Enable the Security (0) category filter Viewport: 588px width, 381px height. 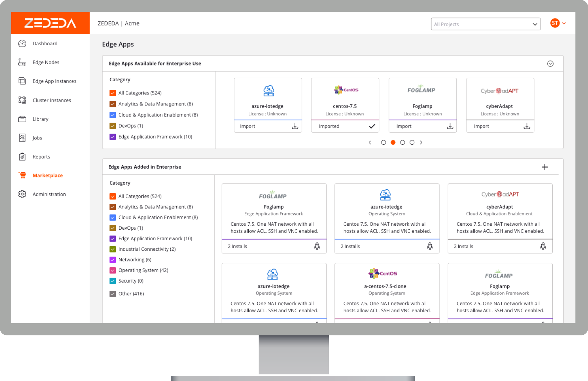pyautogui.click(x=112, y=281)
